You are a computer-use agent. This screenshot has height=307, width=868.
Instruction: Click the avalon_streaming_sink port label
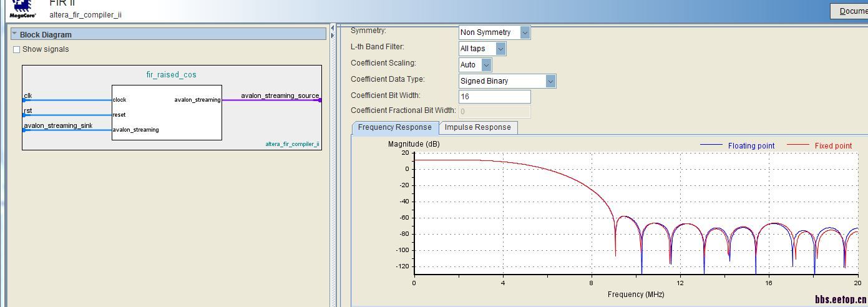[x=58, y=125]
